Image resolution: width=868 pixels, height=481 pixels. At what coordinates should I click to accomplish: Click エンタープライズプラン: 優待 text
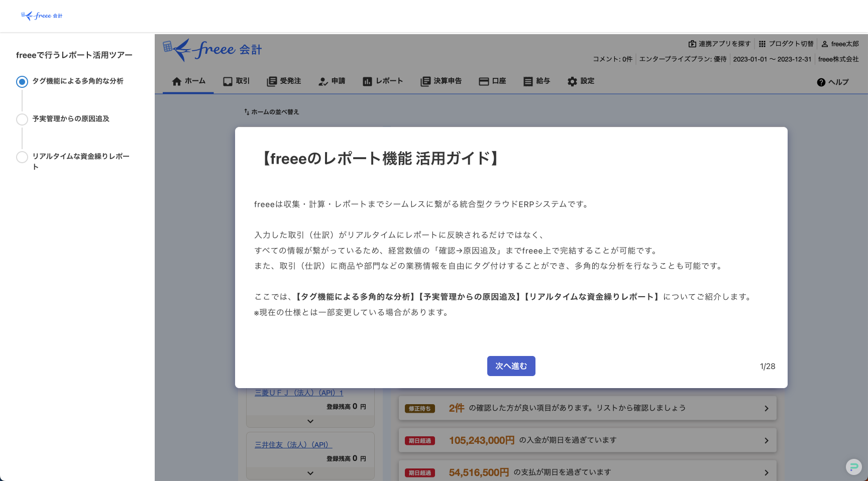[683, 59]
